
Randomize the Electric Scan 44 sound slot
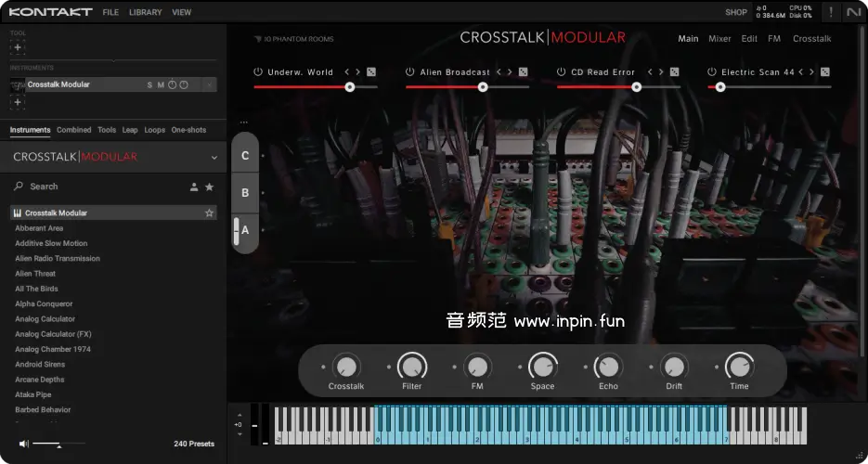tap(824, 71)
